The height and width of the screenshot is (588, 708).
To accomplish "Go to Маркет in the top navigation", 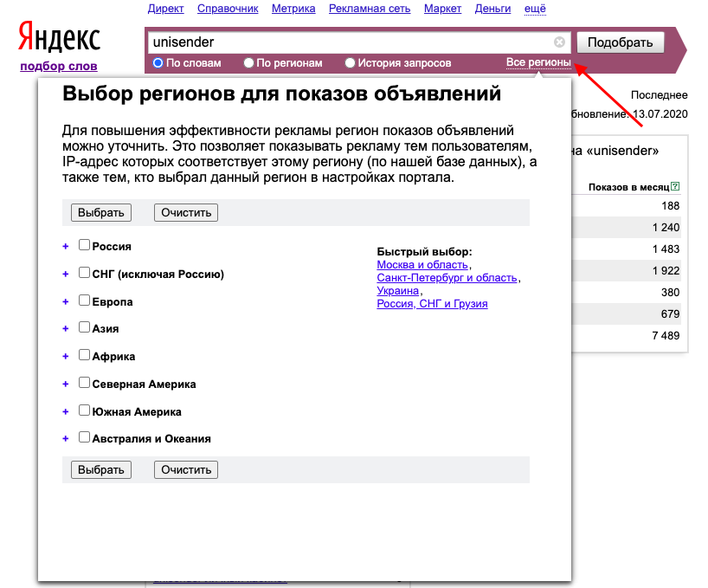I will pyautogui.click(x=442, y=9).
